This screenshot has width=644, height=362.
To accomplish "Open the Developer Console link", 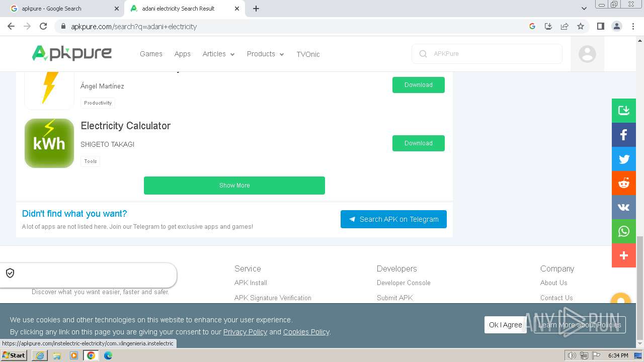I will 404,283.
